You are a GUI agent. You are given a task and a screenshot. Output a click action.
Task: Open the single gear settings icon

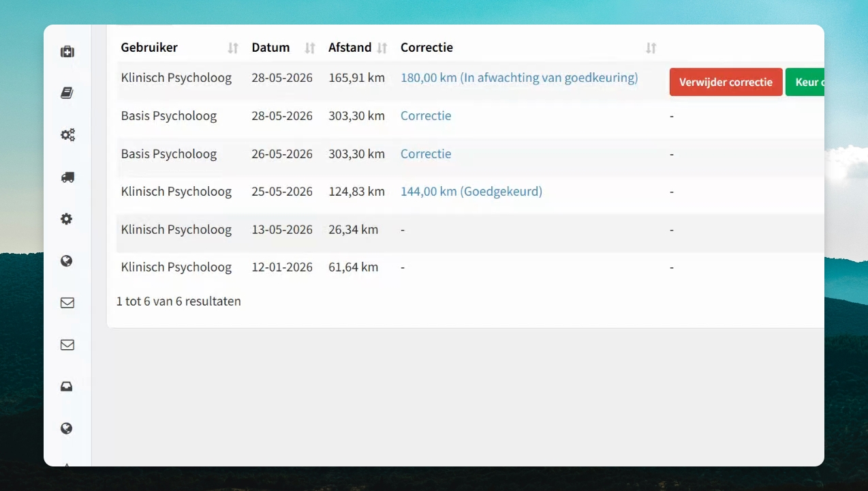click(x=67, y=219)
